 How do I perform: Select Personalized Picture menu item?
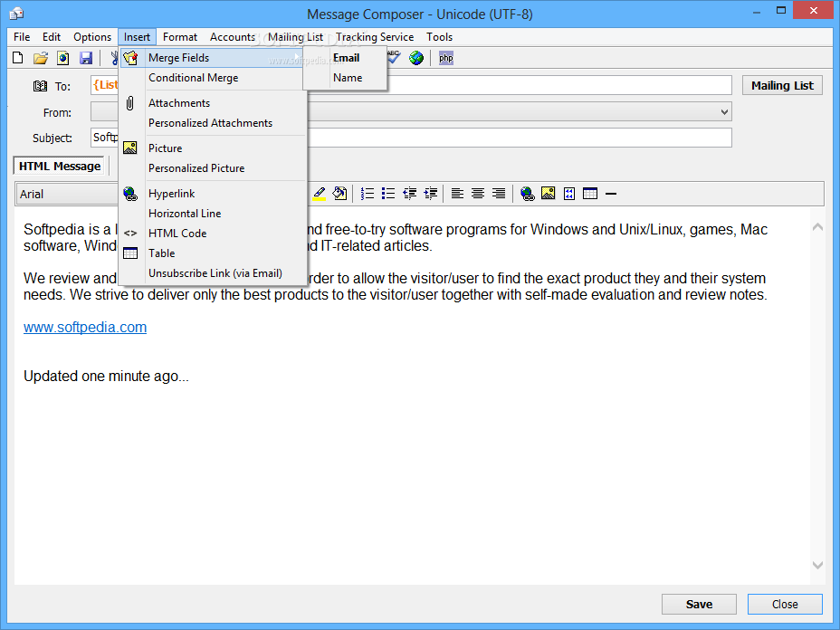click(212, 167)
